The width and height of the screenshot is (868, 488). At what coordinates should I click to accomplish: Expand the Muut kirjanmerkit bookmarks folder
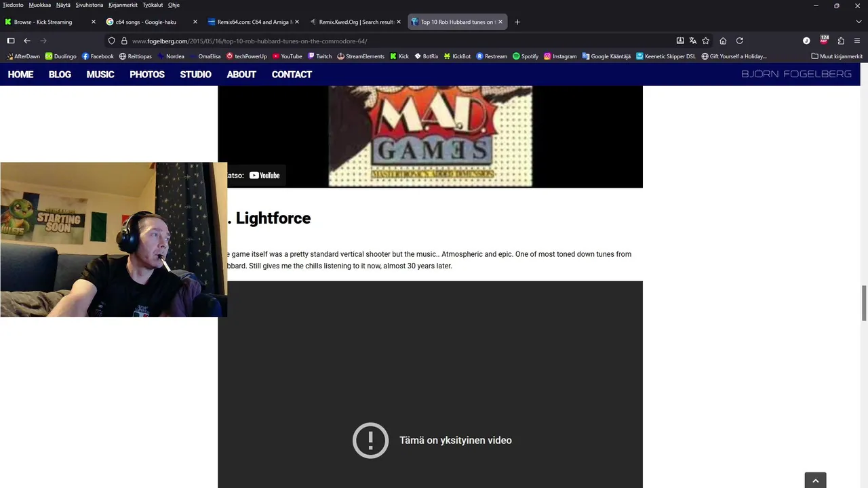(x=837, y=56)
